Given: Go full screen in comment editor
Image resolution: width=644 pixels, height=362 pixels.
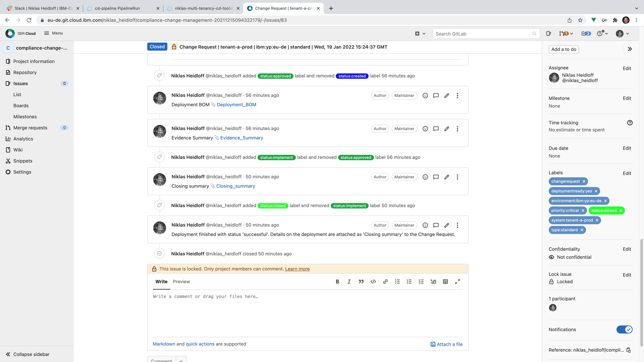Looking at the screenshot, I should pyautogui.click(x=457, y=282).
